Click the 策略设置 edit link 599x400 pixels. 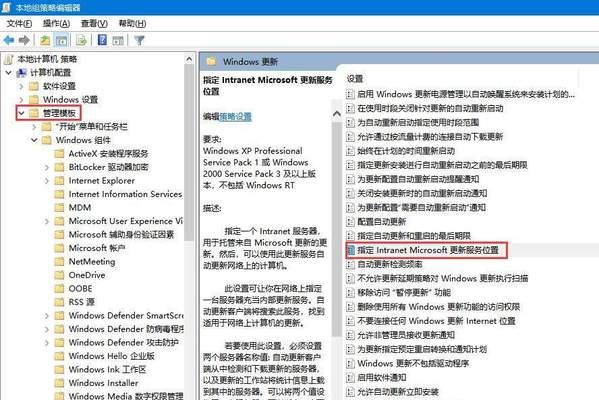(x=235, y=117)
